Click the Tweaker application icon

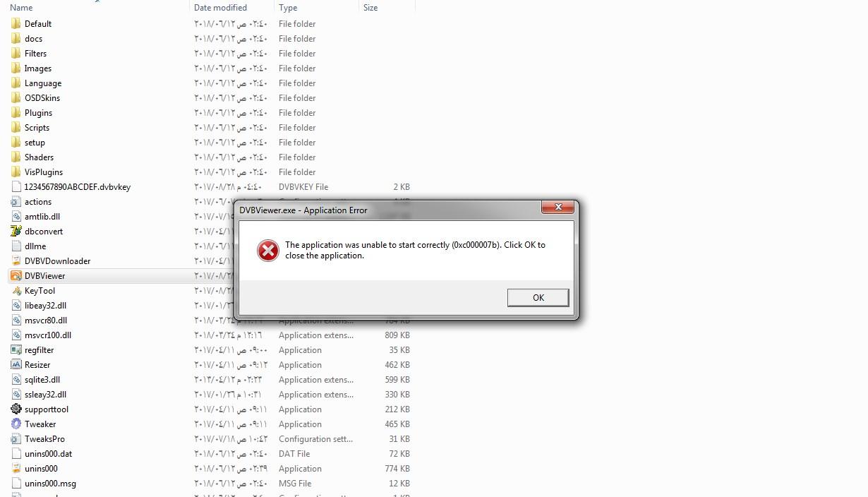[x=16, y=424]
